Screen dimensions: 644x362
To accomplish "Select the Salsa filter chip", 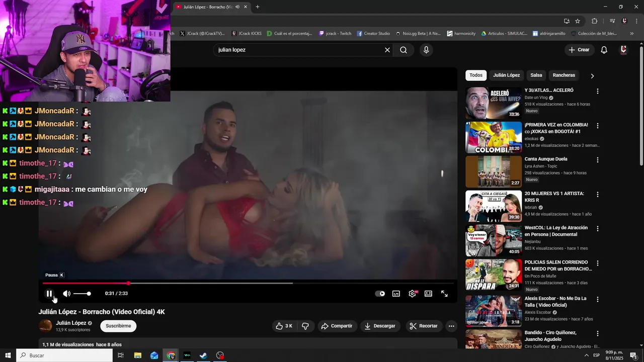I will 536,75.
